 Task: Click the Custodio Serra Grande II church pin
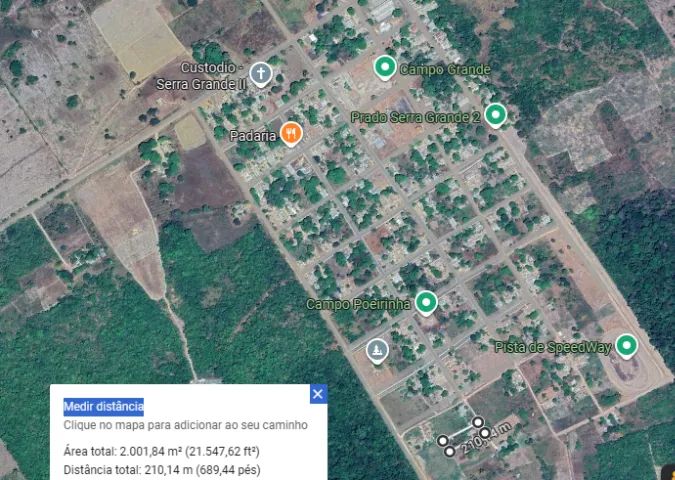pyautogui.click(x=261, y=74)
